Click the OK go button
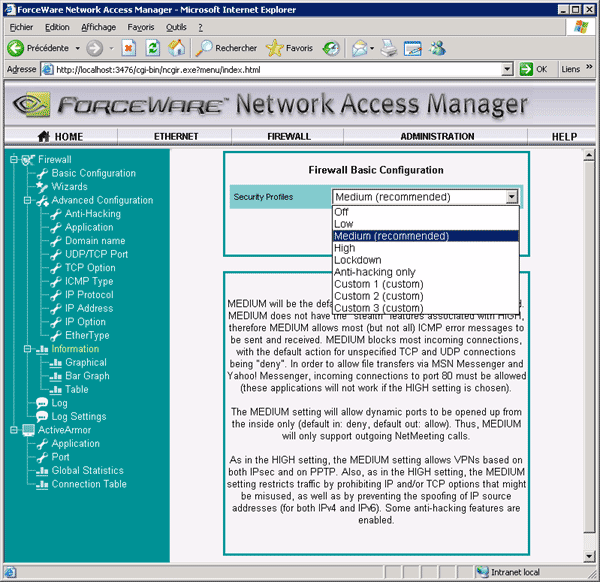 point(533,69)
